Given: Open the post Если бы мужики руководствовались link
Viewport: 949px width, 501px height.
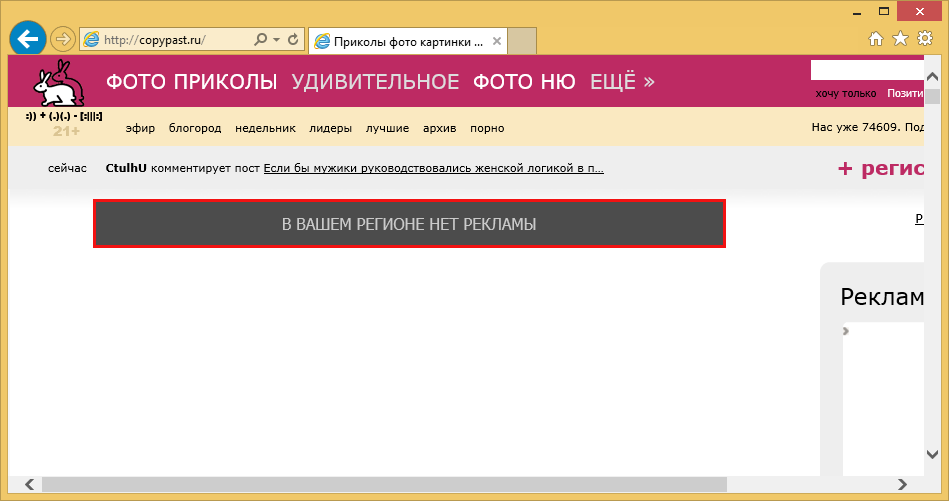Looking at the screenshot, I should (x=433, y=168).
